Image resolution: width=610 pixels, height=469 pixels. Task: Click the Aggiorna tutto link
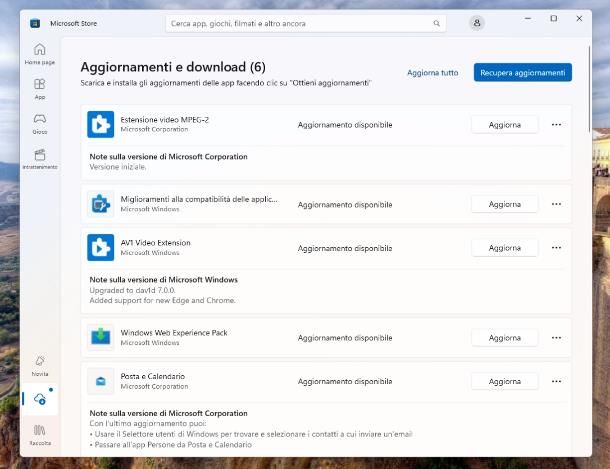click(433, 73)
